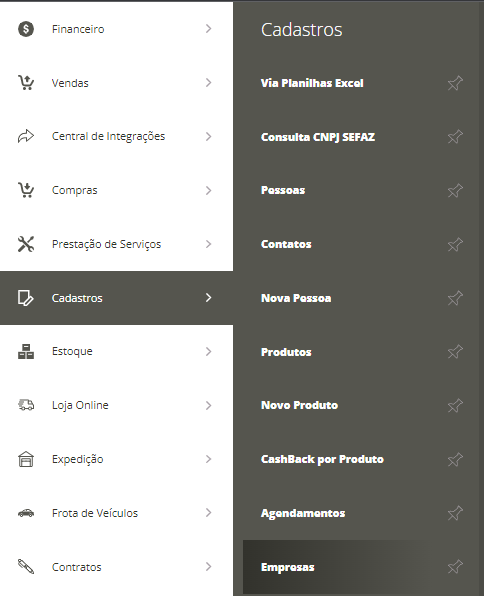Toggle the pin next to Pessoas
484x596 pixels.
(455, 190)
